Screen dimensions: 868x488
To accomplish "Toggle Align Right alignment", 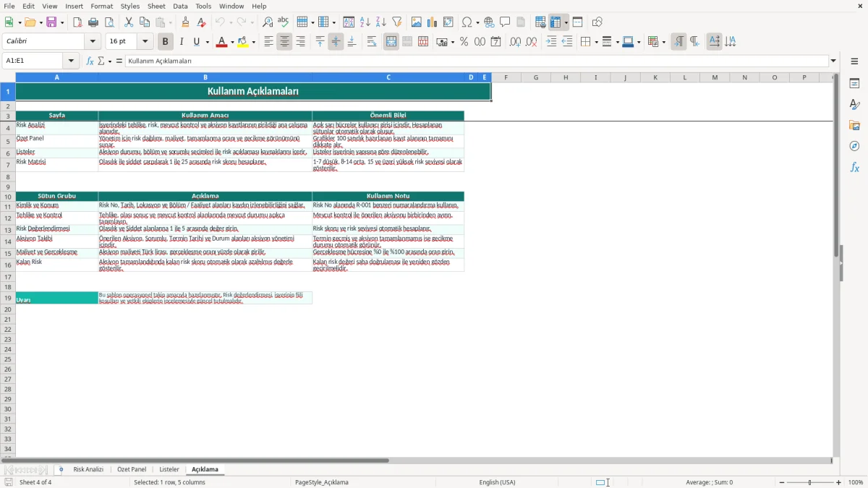I will [300, 42].
